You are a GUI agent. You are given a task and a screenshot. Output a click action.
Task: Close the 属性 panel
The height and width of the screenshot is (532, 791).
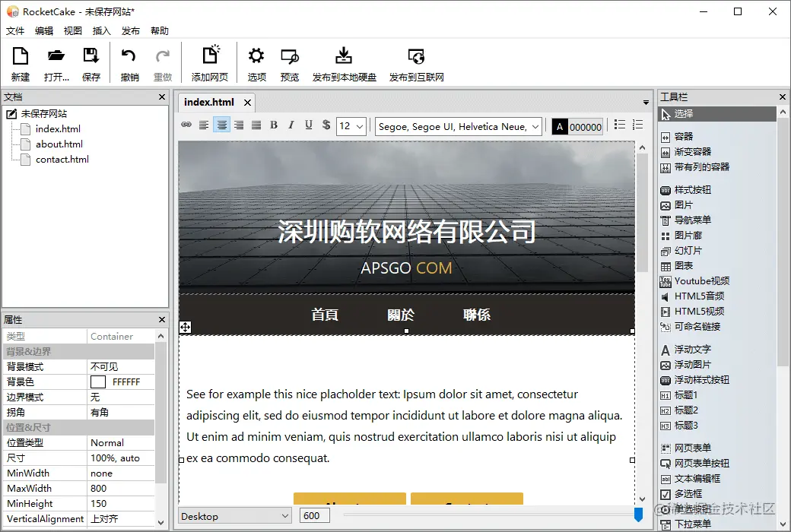pos(162,320)
